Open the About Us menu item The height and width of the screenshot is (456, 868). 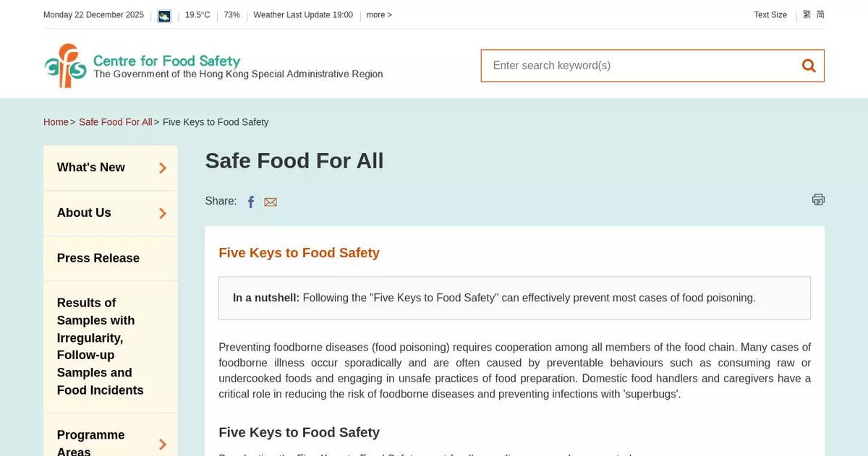[x=84, y=213]
